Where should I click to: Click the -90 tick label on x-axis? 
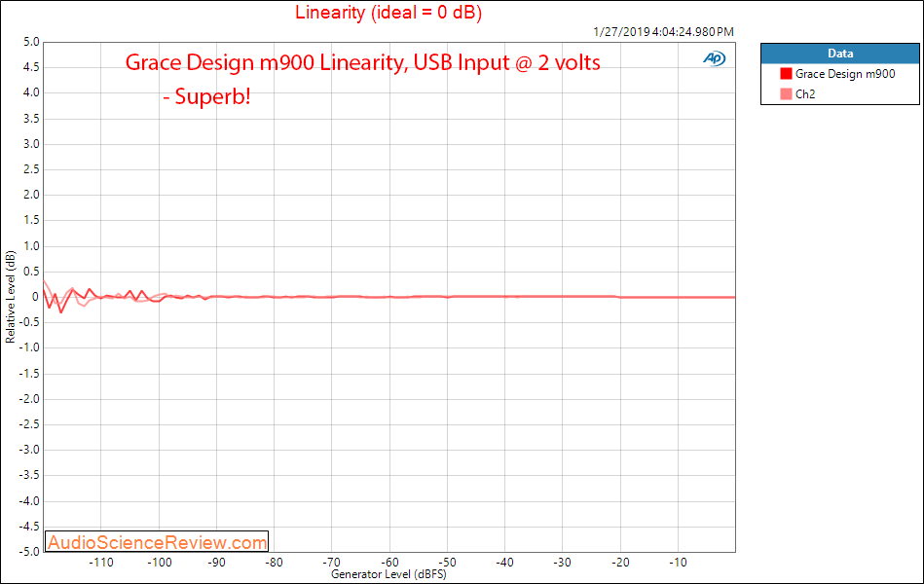[x=216, y=563]
